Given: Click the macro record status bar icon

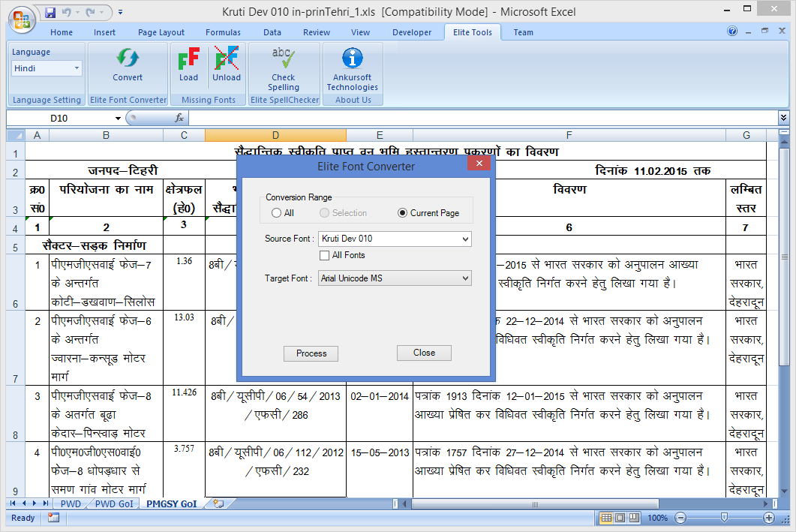Looking at the screenshot, I should click(x=53, y=518).
